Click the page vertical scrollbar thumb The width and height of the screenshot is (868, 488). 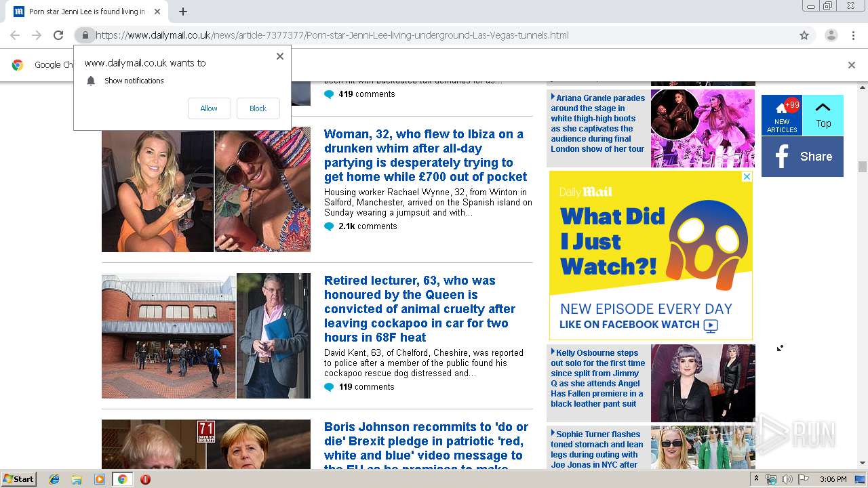point(863,167)
